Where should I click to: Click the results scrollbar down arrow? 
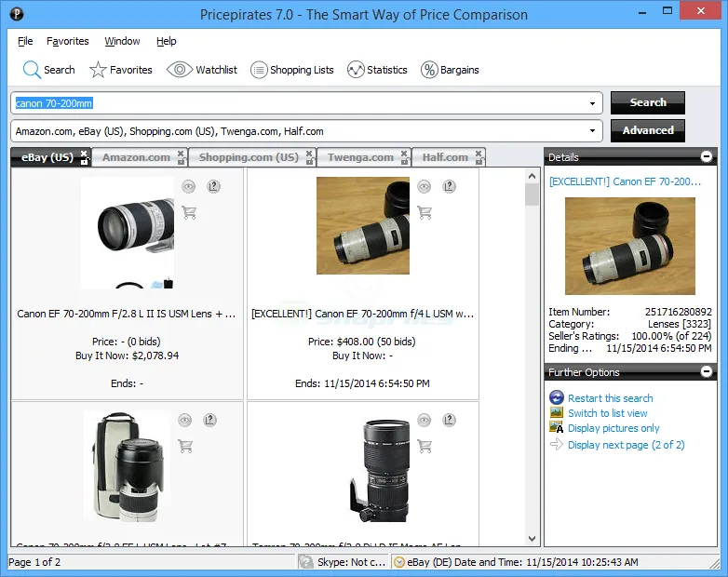(533, 539)
